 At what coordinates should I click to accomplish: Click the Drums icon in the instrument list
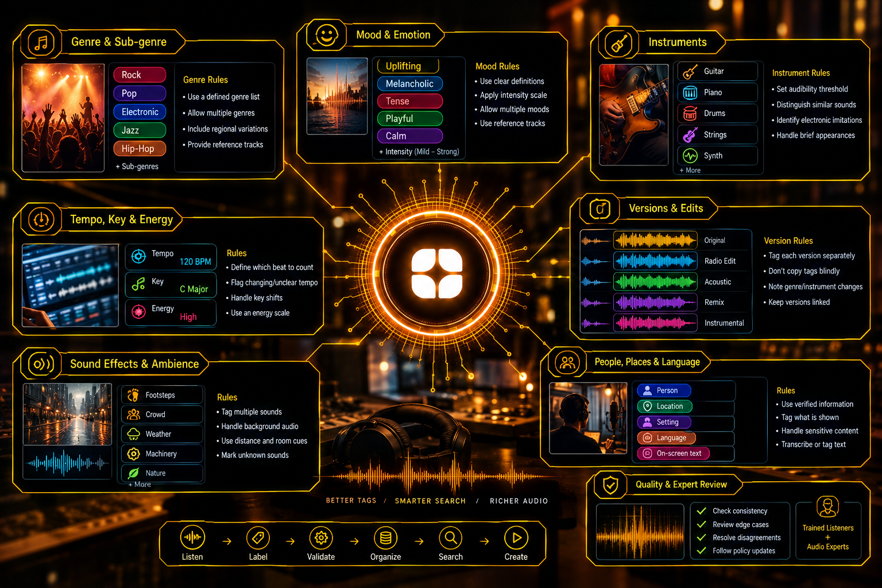[x=690, y=114]
